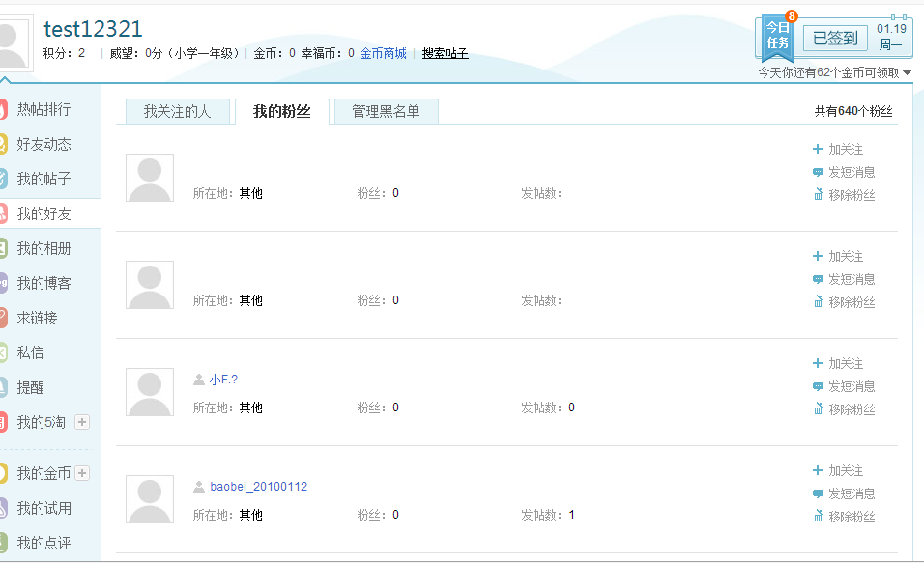The height and width of the screenshot is (563, 924).
Task: Follow baobei_20100112 with 加关注
Action: point(838,471)
